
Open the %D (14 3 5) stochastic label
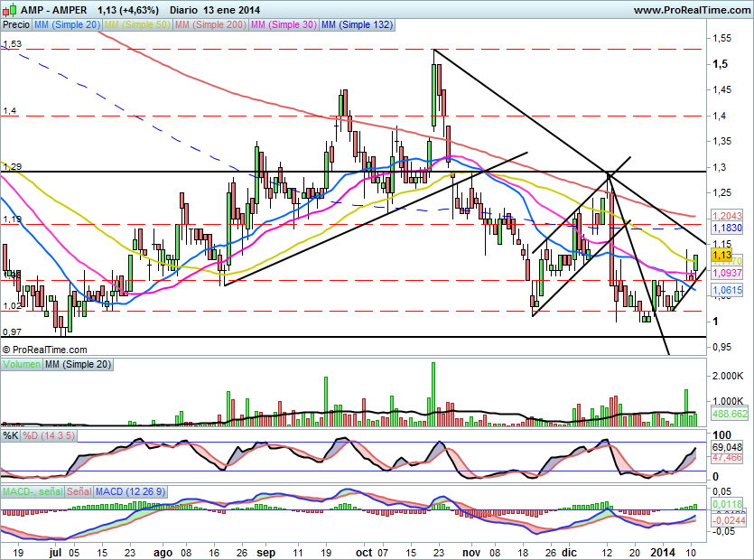coord(49,435)
